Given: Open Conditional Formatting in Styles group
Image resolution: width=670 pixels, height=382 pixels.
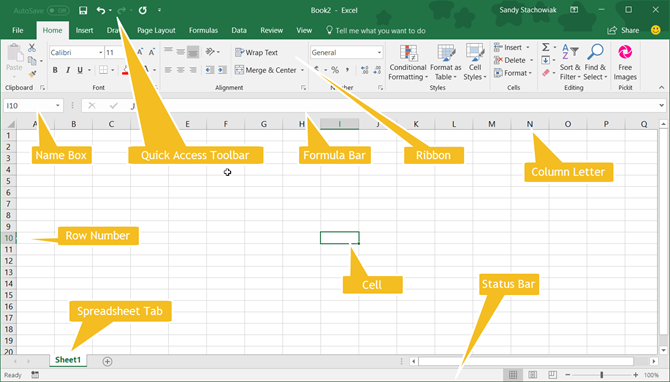Looking at the screenshot, I should coord(408,62).
